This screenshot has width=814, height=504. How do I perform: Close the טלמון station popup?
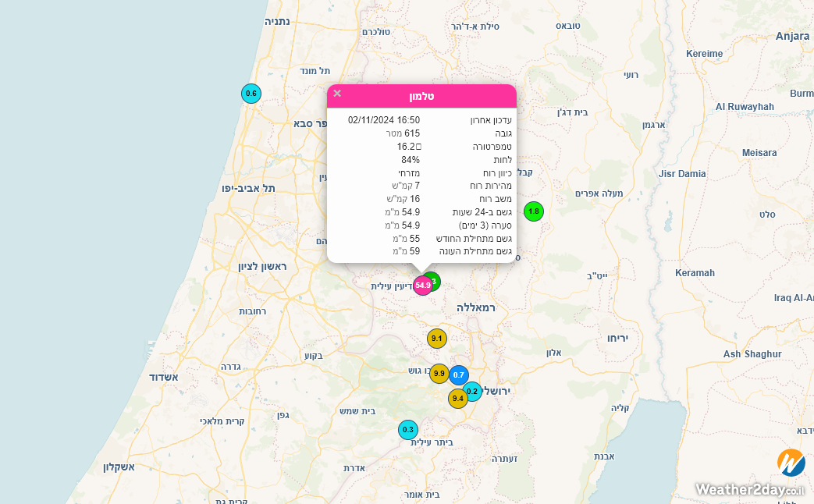[337, 94]
